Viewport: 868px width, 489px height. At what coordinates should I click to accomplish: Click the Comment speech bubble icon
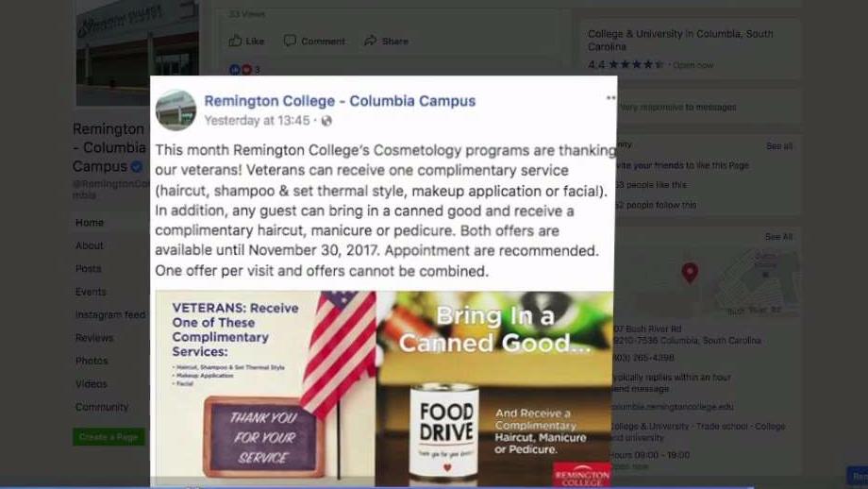(290, 41)
